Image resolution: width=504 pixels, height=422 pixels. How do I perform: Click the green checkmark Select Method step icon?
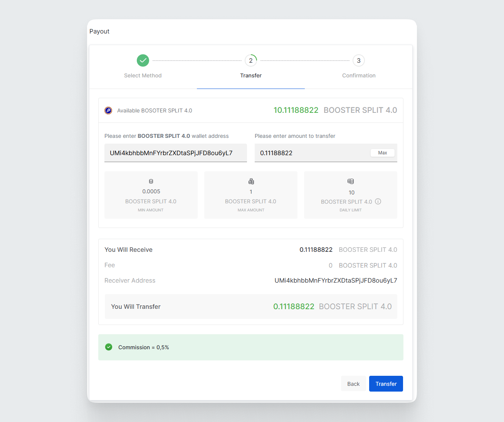tap(143, 60)
